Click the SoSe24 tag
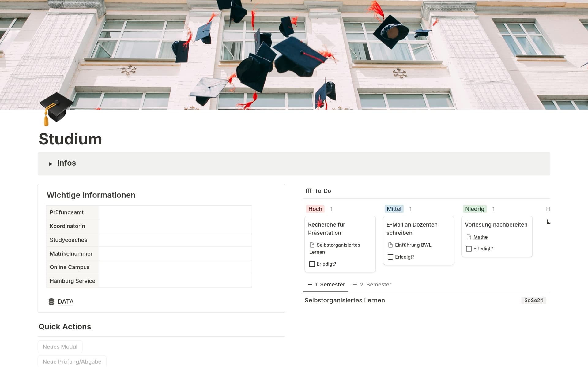 [533, 300]
